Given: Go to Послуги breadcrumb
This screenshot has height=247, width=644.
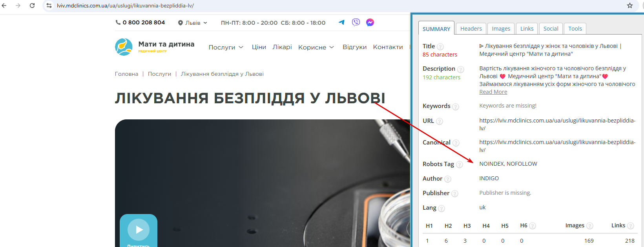Looking at the screenshot, I should click(159, 74).
